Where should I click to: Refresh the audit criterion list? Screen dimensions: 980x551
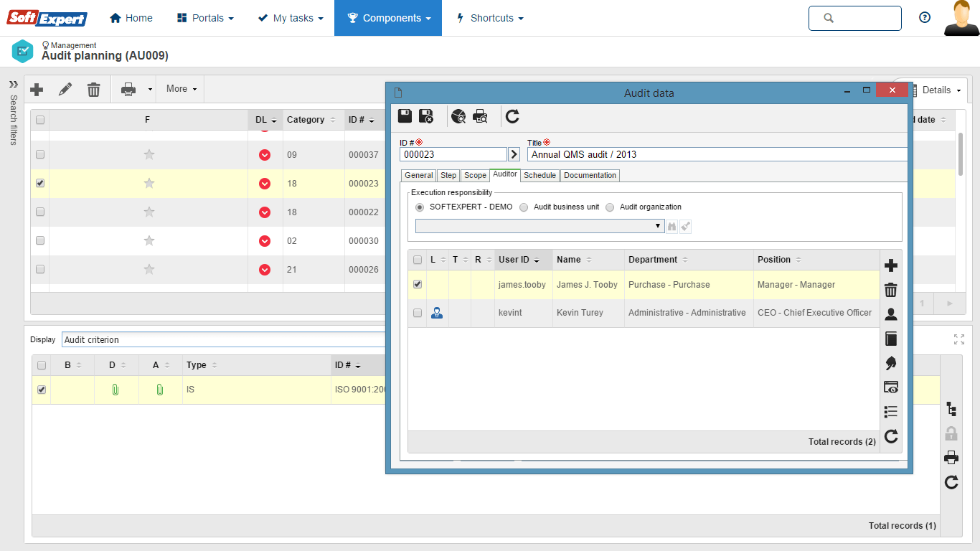951,482
